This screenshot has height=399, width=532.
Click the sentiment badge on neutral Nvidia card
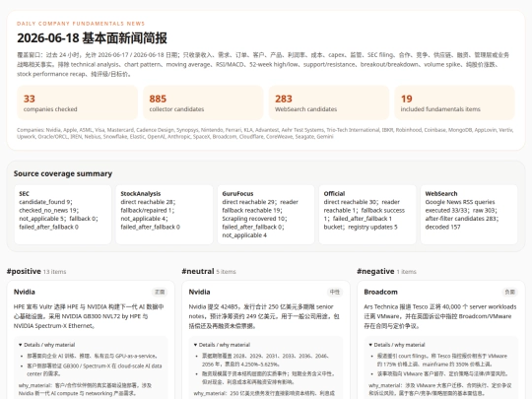[x=335, y=293]
